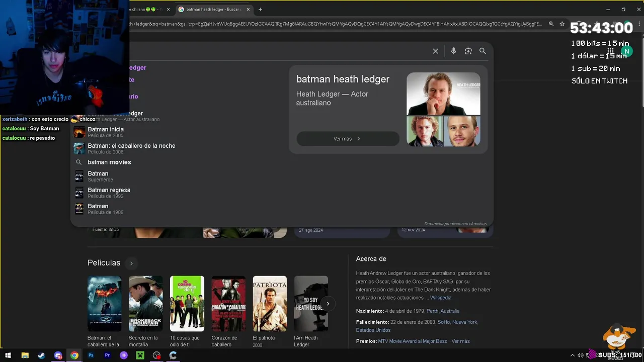The image size is (644, 362).
Task: Click Denunciar predicciones ofensivas link
Action: pyautogui.click(x=455, y=224)
